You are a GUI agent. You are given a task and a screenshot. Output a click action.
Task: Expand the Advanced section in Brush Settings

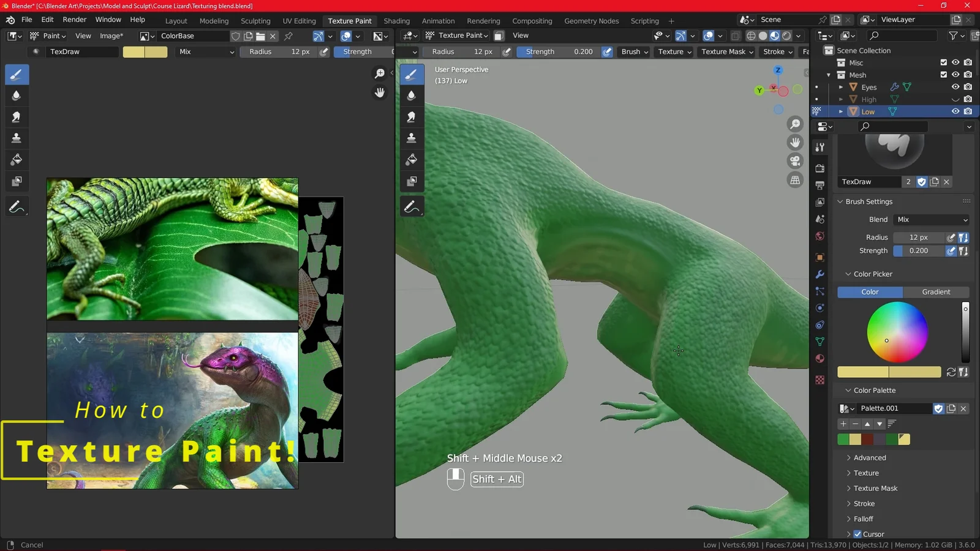coord(869,457)
